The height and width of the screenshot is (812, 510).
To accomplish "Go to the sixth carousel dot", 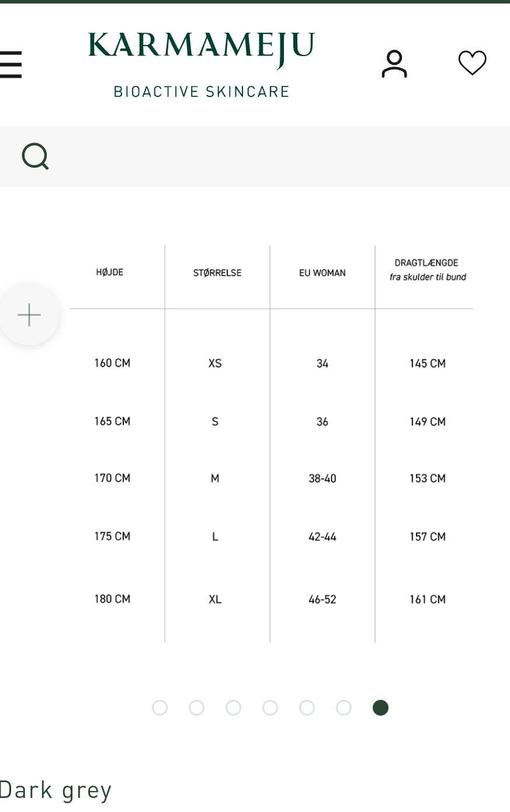I will click(344, 708).
